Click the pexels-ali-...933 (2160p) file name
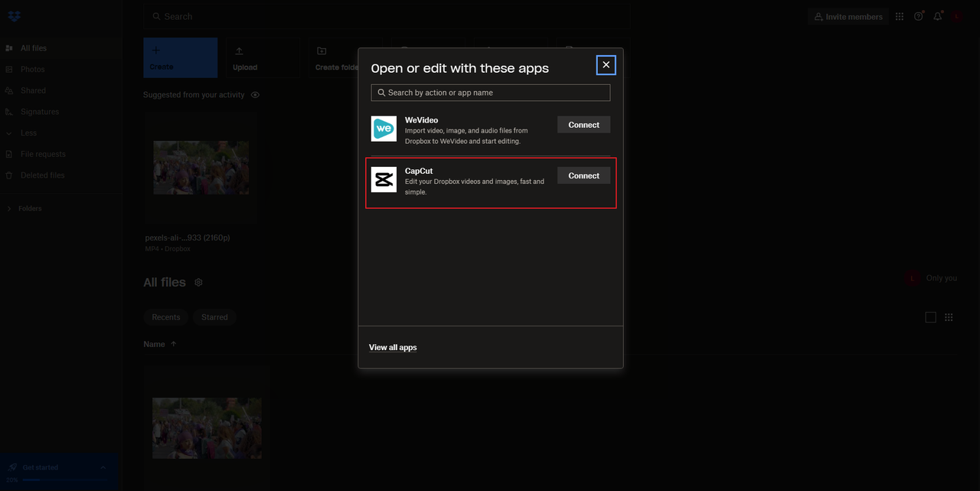This screenshot has width=980, height=491. [188, 238]
